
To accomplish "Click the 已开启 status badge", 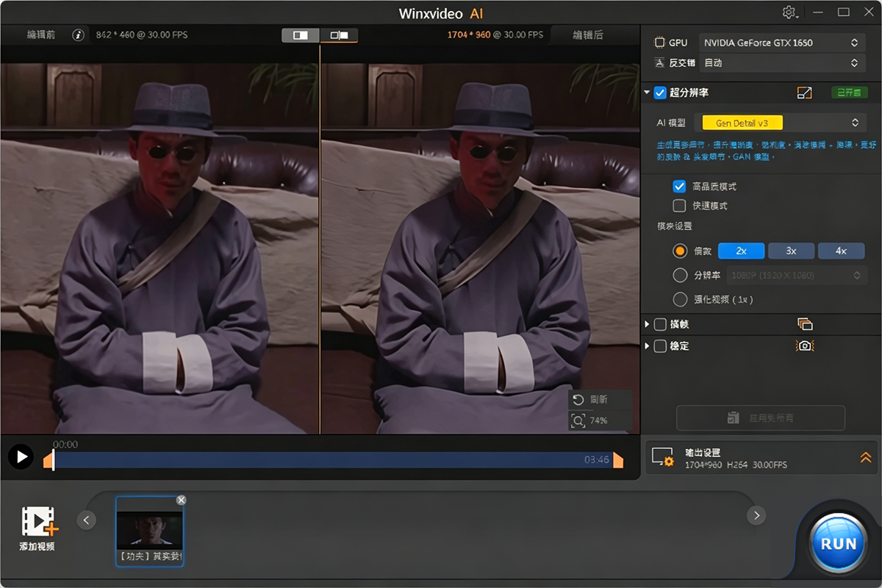I will tap(848, 93).
